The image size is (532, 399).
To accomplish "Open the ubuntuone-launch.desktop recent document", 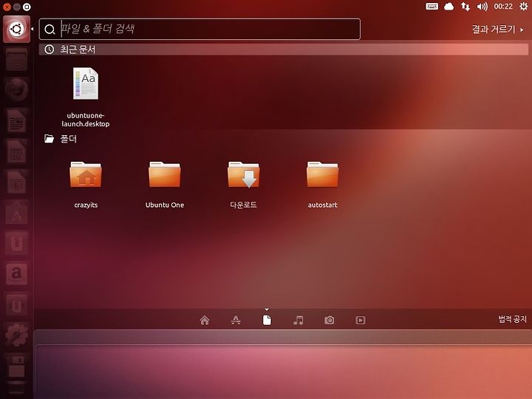I will [86, 97].
